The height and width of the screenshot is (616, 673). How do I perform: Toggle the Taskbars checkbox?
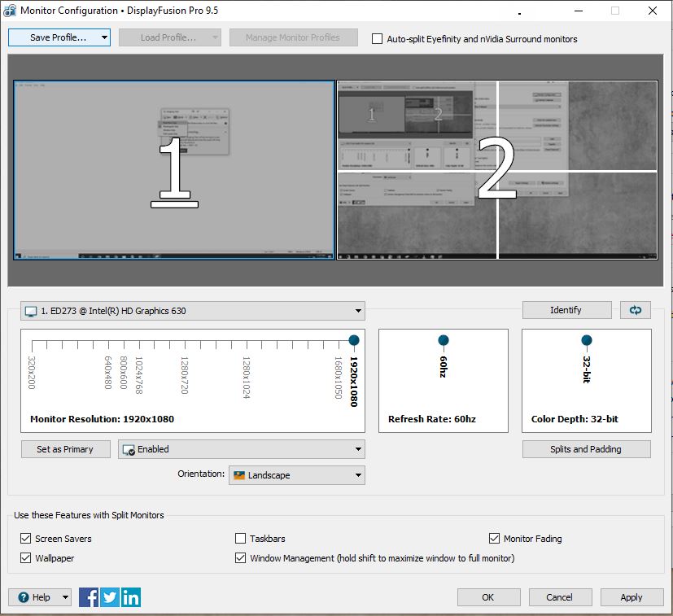pyautogui.click(x=240, y=539)
